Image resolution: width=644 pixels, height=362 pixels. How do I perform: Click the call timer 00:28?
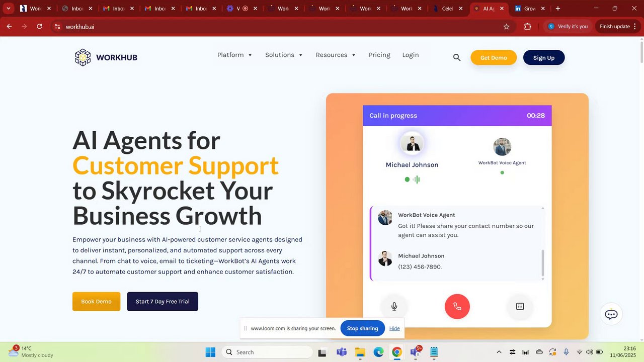(x=536, y=116)
